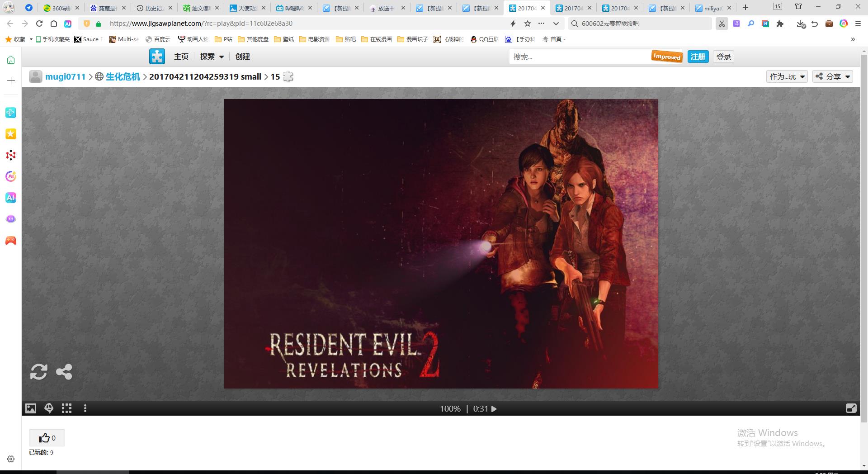Open the 收藏 favorites dropdown arrow
This screenshot has width=868, height=474.
[x=31, y=39]
